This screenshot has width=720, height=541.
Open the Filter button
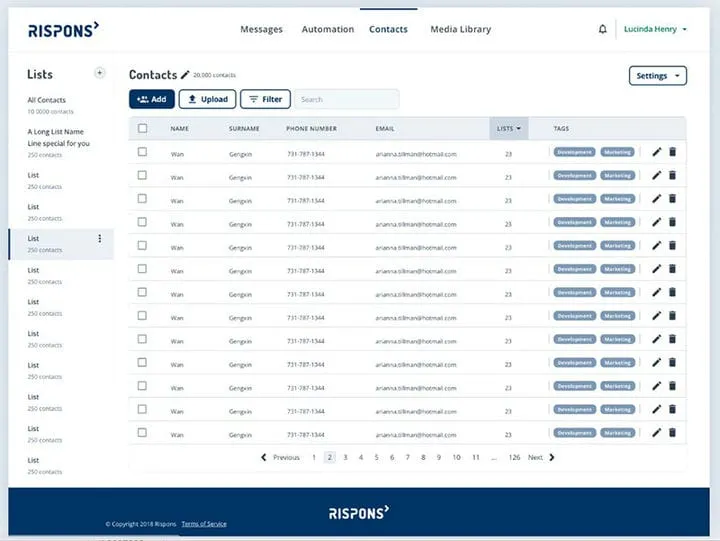[x=265, y=99]
